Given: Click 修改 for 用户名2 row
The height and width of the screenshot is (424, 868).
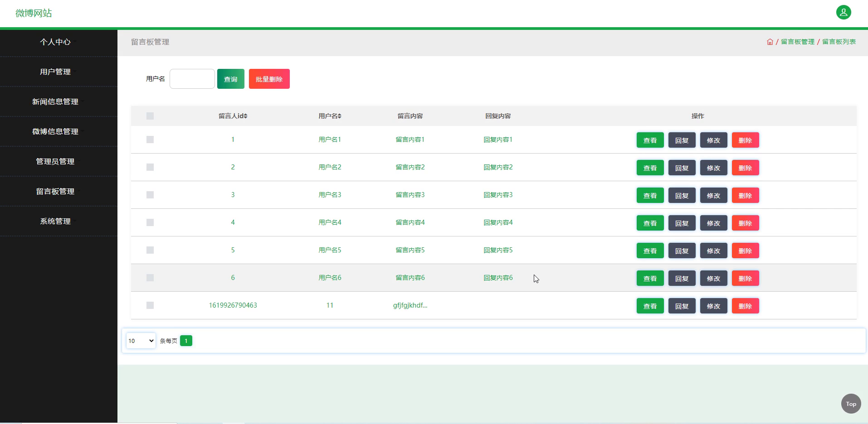Looking at the screenshot, I should [714, 168].
